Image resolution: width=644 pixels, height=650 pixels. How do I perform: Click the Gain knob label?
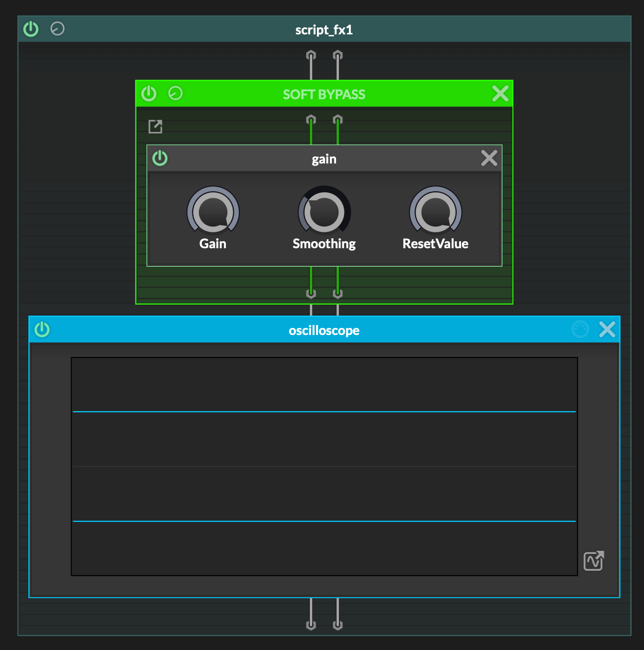click(213, 244)
